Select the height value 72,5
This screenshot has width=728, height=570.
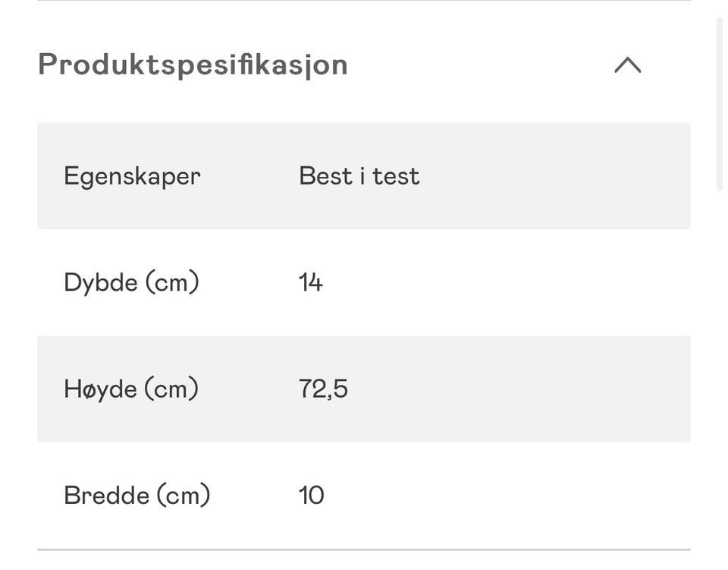pos(323,389)
